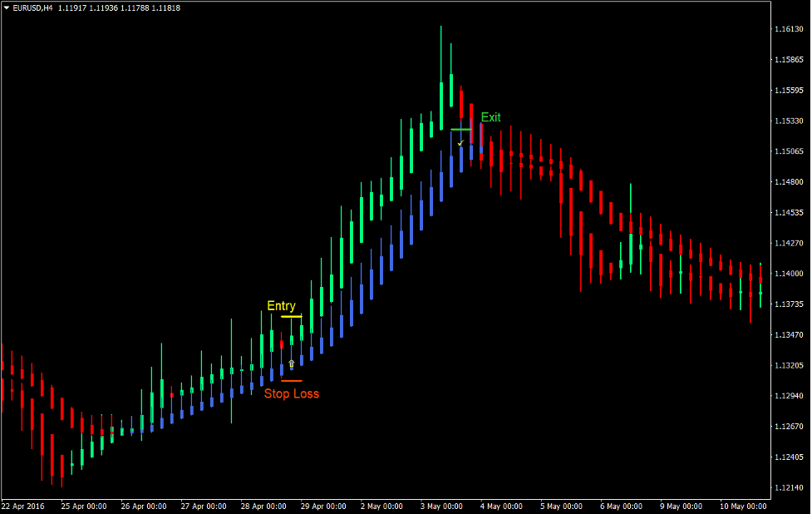Click the 3 May 00:00 time label
The width and height of the screenshot is (812, 514).
(440, 506)
